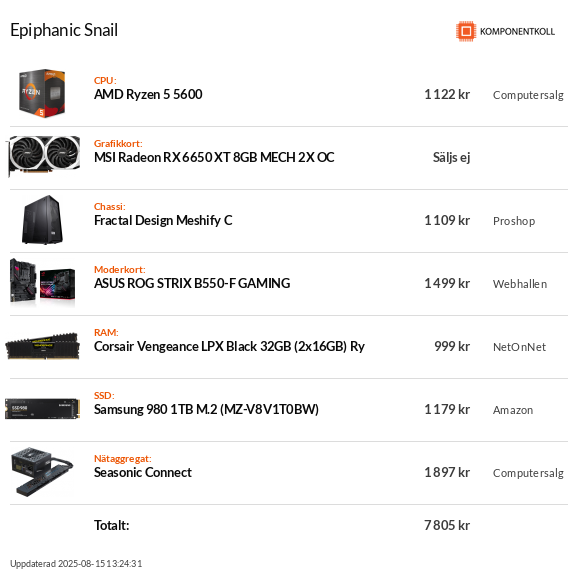Open MSI Radeon RX 6650 XT product link

tap(214, 157)
